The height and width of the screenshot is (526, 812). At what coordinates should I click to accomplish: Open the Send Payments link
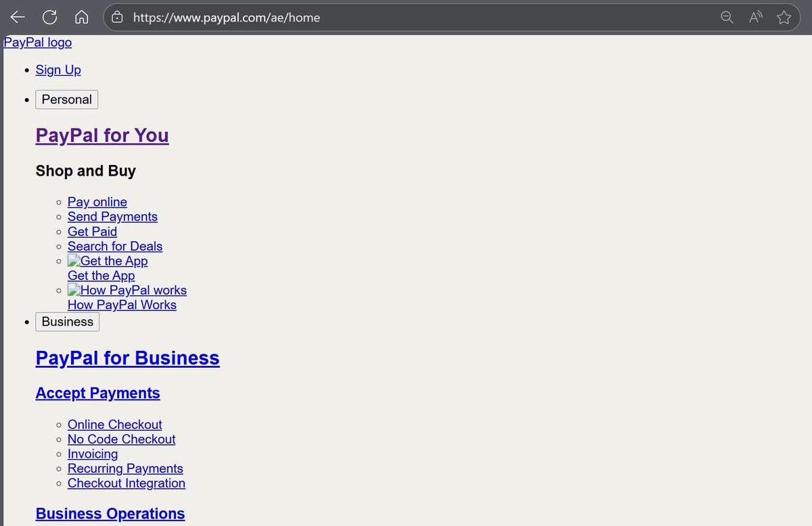coord(112,216)
